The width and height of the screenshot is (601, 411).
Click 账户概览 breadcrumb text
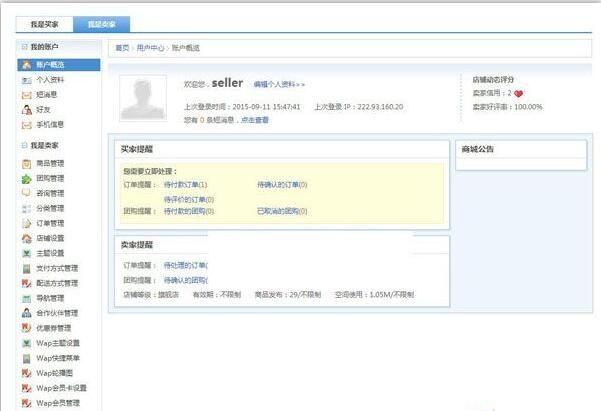186,48
